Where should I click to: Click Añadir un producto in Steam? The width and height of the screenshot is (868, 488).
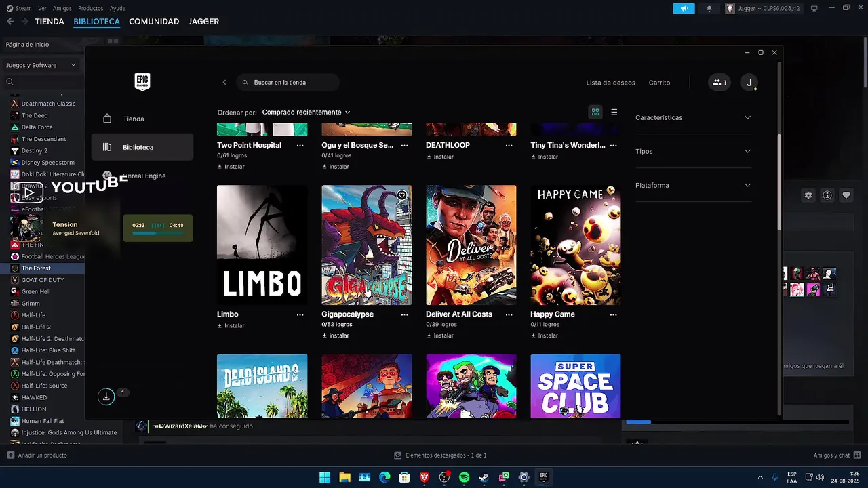coord(37,455)
